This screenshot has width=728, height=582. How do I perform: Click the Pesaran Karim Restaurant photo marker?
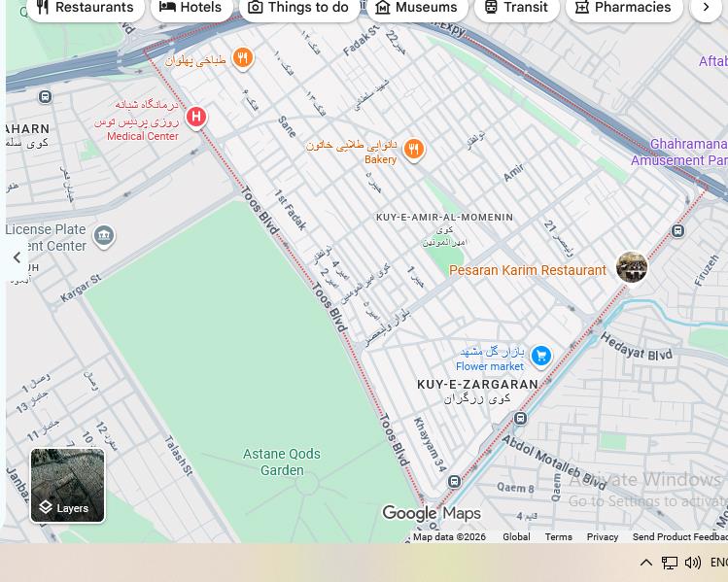pos(632,267)
